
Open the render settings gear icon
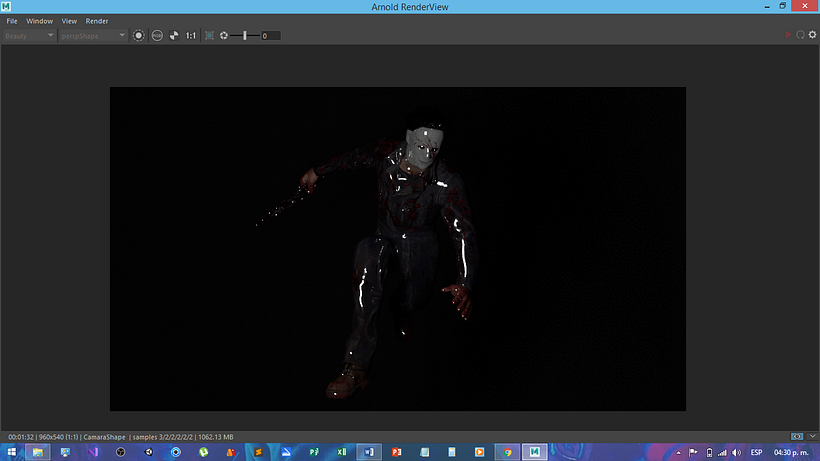(x=812, y=36)
